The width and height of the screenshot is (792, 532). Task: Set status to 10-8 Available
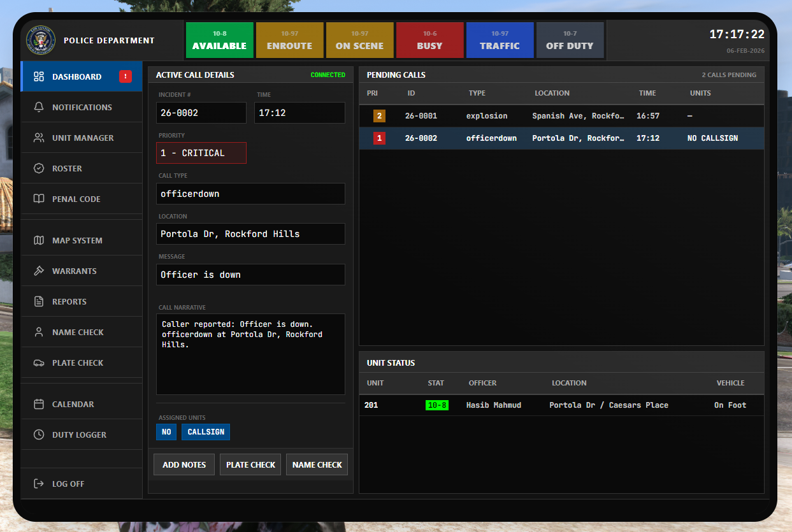click(219, 40)
